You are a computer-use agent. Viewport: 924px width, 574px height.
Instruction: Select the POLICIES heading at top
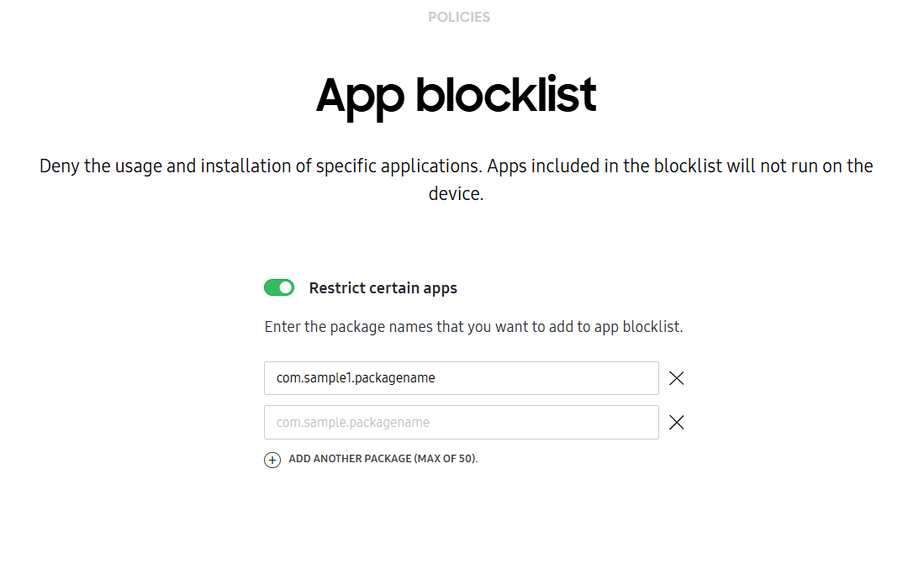pos(459,16)
